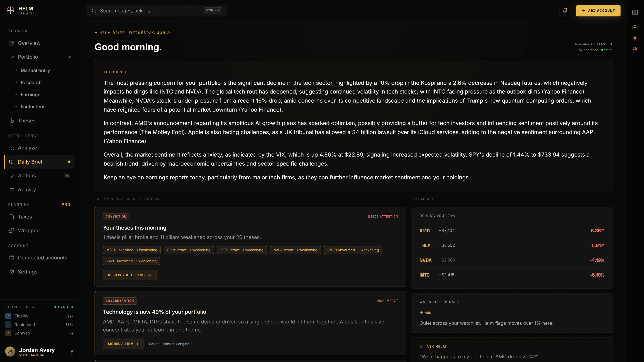Select the Fidelity connected account

[39, 316]
